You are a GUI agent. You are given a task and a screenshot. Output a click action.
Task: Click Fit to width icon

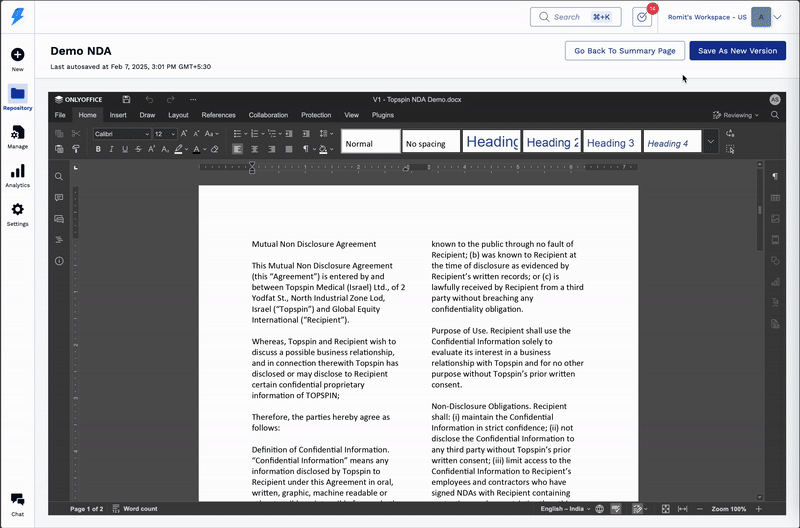point(682,509)
